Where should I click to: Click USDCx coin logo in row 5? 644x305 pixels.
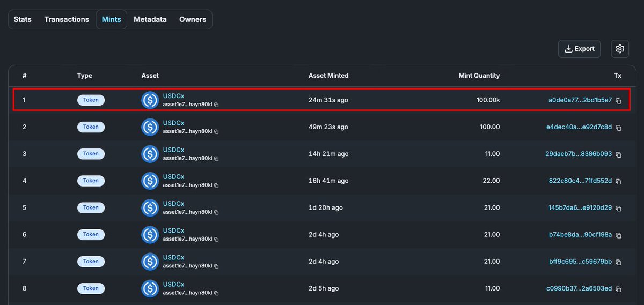click(150, 207)
